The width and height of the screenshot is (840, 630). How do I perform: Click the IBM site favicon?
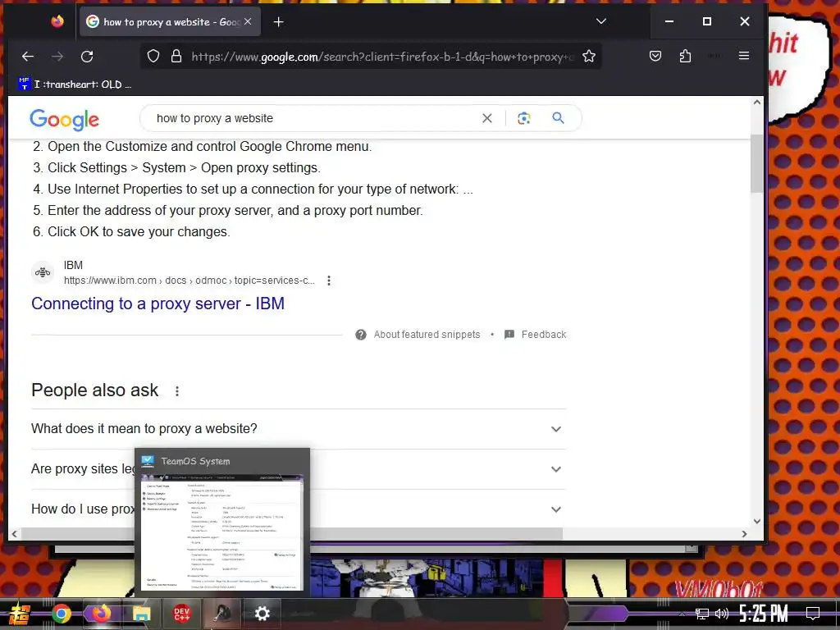[43, 272]
